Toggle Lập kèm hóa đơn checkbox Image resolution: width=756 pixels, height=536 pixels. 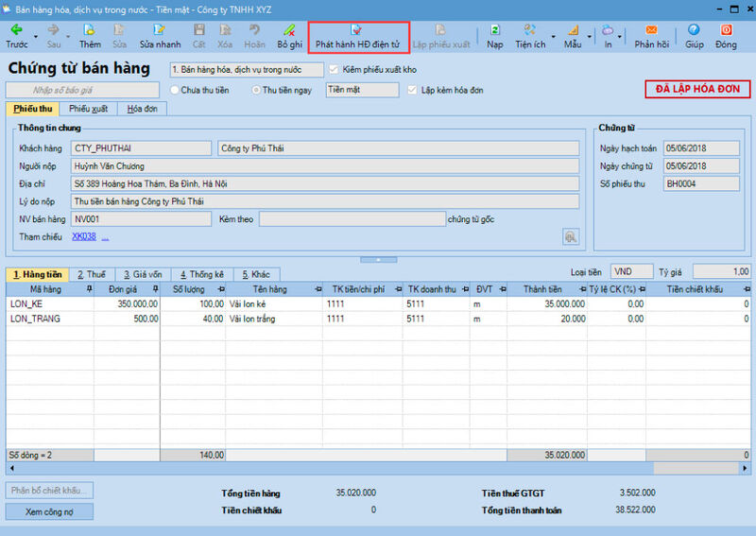[412, 90]
